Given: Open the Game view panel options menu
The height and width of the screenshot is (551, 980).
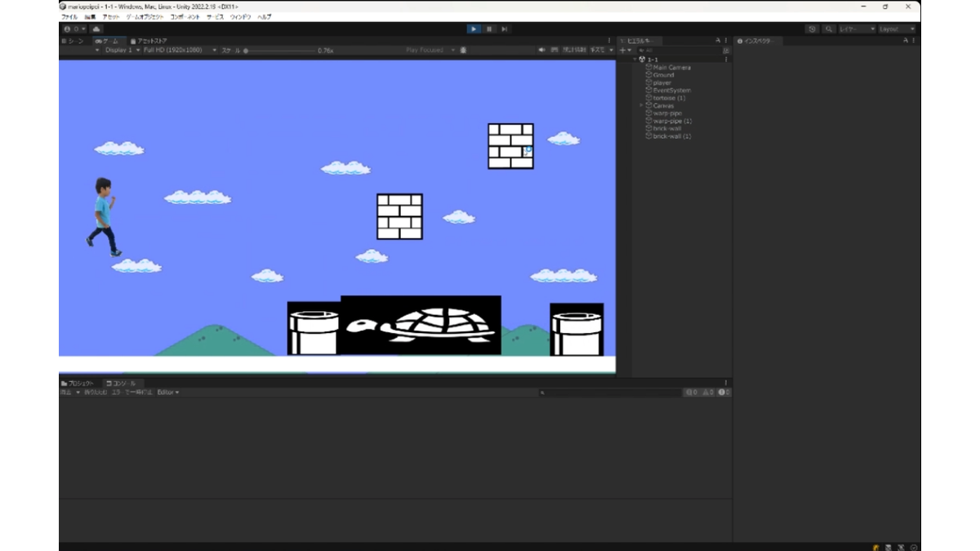Looking at the screenshot, I should tap(608, 40).
